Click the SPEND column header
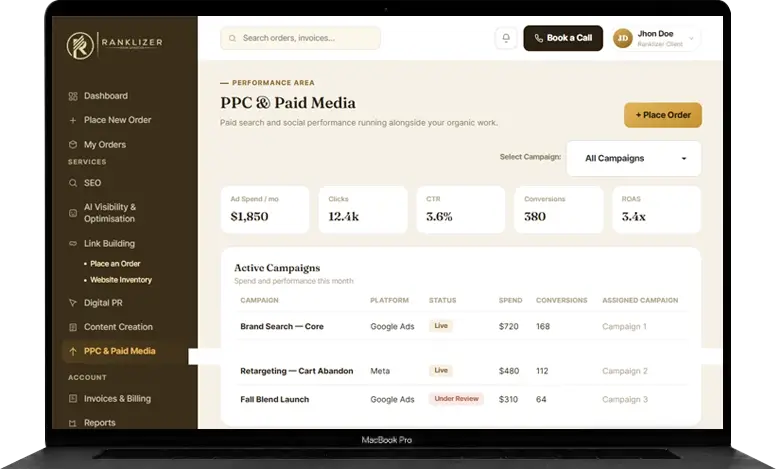 (x=510, y=300)
